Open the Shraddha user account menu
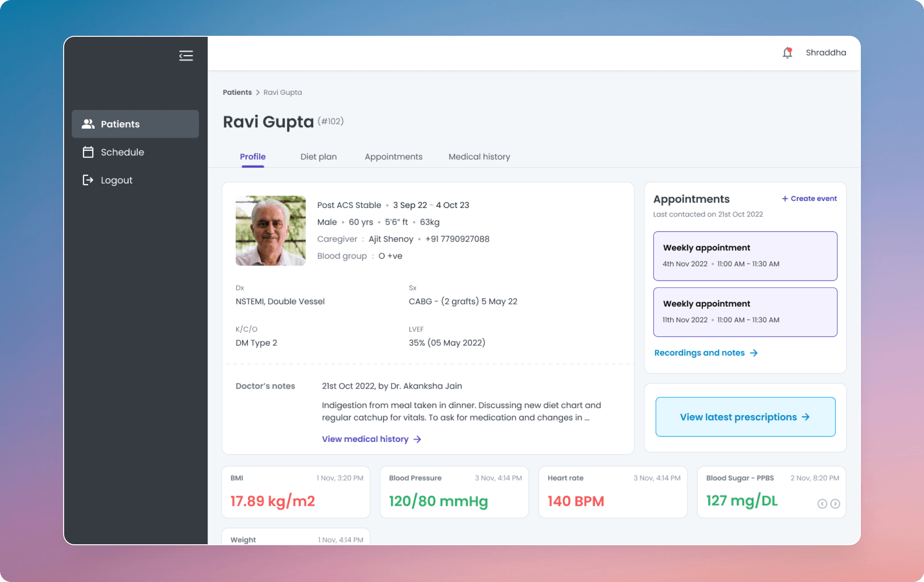The width and height of the screenshot is (924, 582). [825, 53]
